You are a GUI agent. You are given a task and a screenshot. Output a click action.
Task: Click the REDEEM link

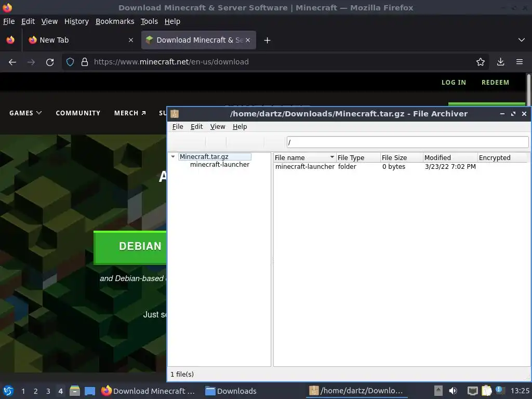(495, 83)
